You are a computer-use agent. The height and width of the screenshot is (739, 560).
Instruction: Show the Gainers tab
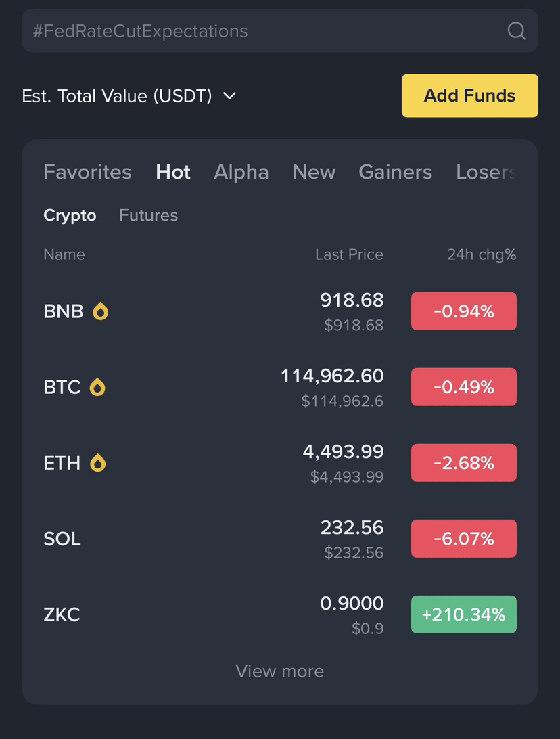tap(395, 172)
